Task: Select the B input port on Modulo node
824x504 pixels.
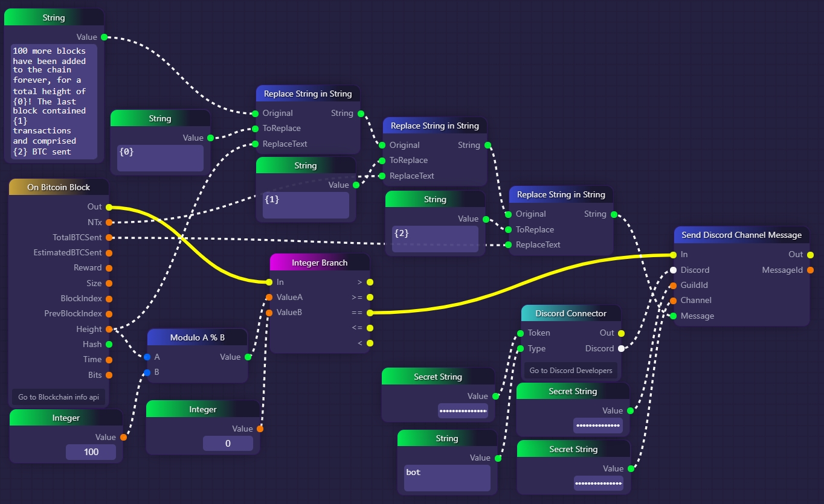Action: tap(147, 372)
